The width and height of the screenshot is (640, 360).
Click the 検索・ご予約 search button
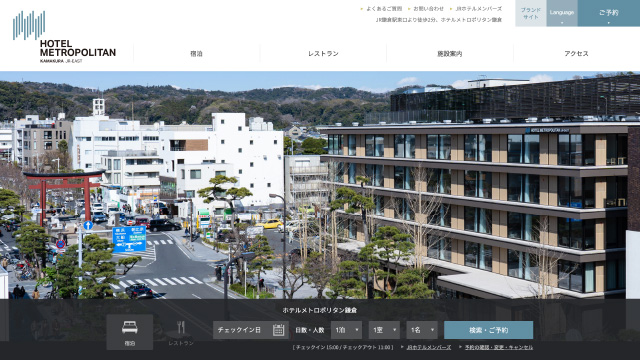pyautogui.click(x=488, y=330)
